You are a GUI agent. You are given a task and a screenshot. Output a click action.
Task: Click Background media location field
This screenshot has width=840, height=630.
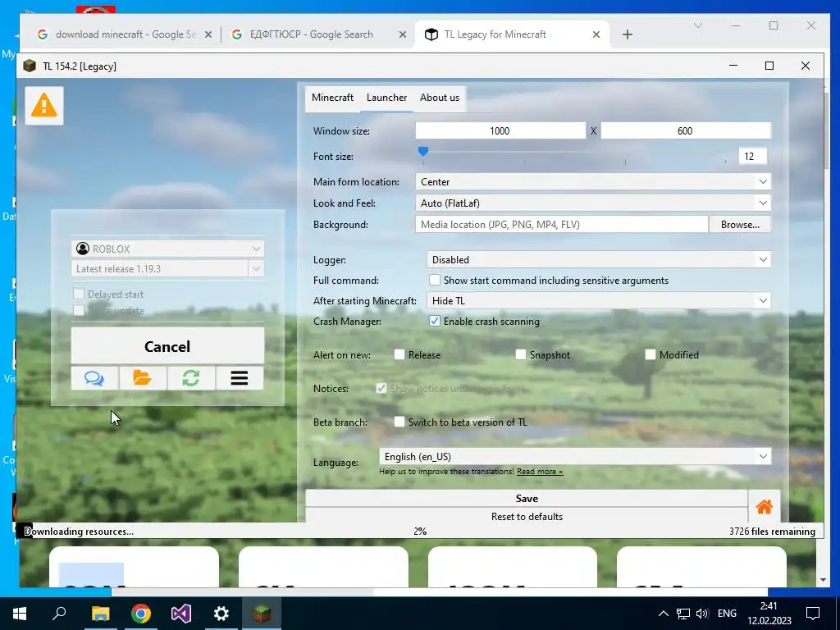pos(561,225)
